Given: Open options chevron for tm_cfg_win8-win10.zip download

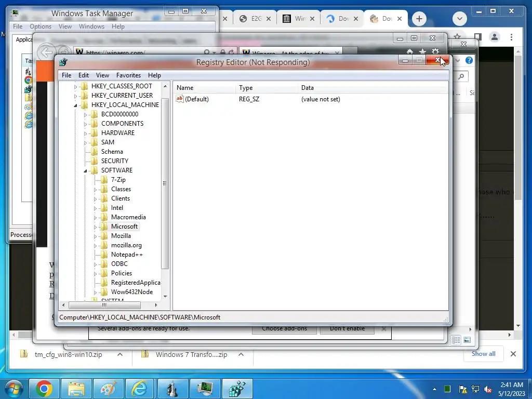Looking at the screenshot, I should 120,354.
